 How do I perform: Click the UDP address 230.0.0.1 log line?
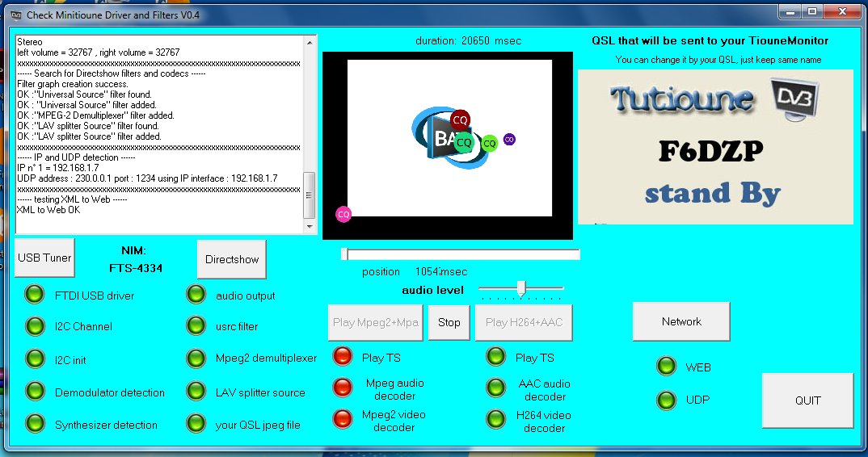click(x=147, y=178)
